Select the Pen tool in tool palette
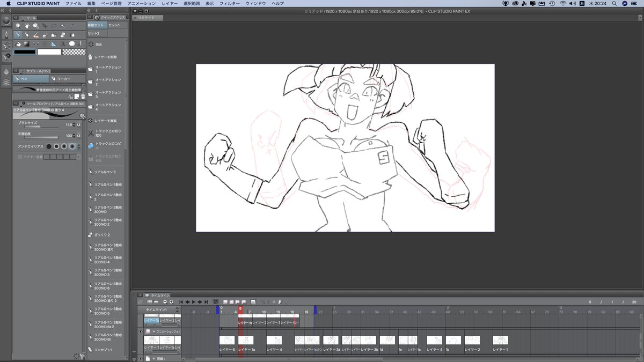This screenshot has height=362, width=644. click(18, 35)
